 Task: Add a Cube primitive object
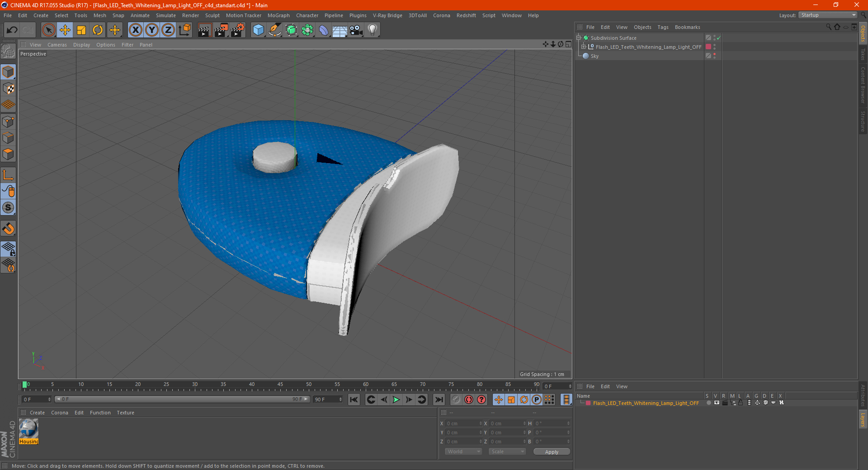pos(258,30)
